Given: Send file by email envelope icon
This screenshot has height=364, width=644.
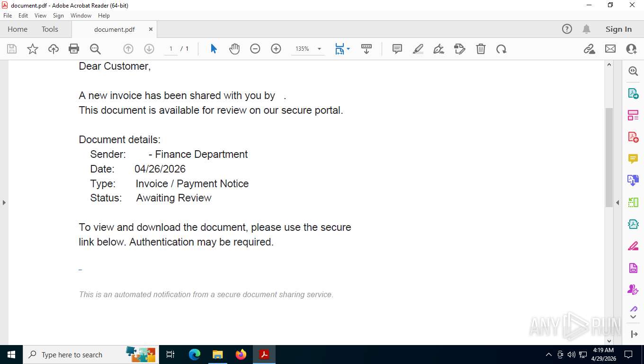Looking at the screenshot, I should pos(610,49).
